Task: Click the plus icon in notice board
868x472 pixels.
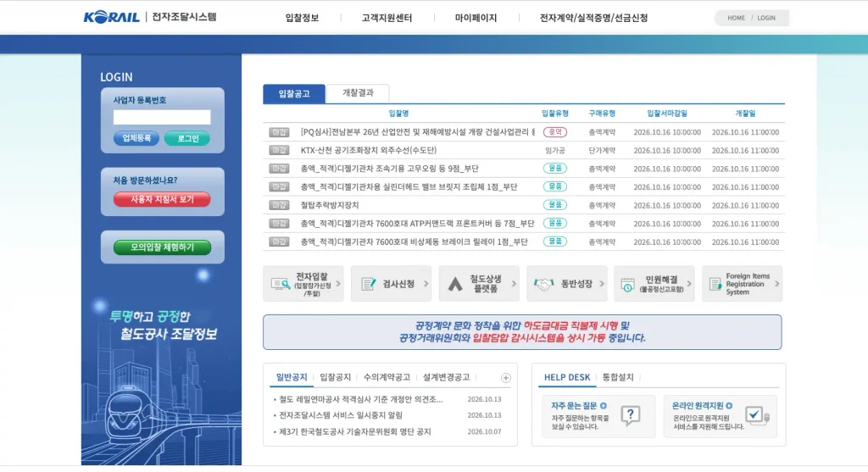Action: click(x=505, y=378)
